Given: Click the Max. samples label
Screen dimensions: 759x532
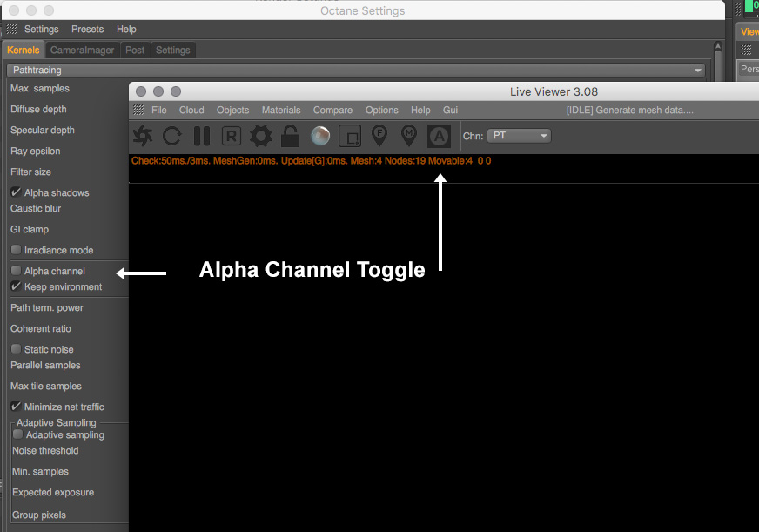Looking at the screenshot, I should point(40,89).
